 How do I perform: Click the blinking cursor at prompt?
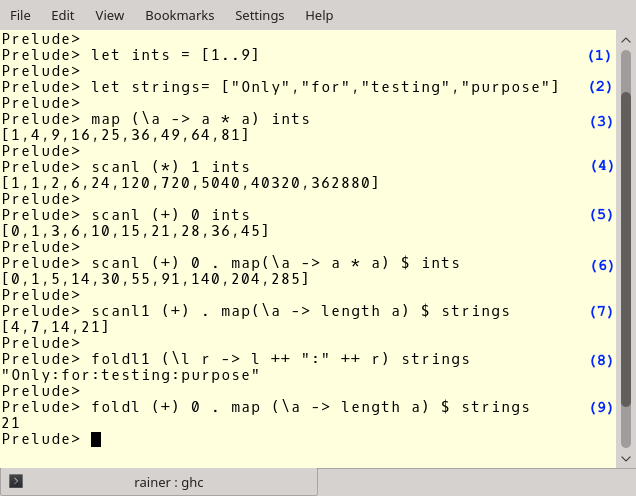point(96,439)
